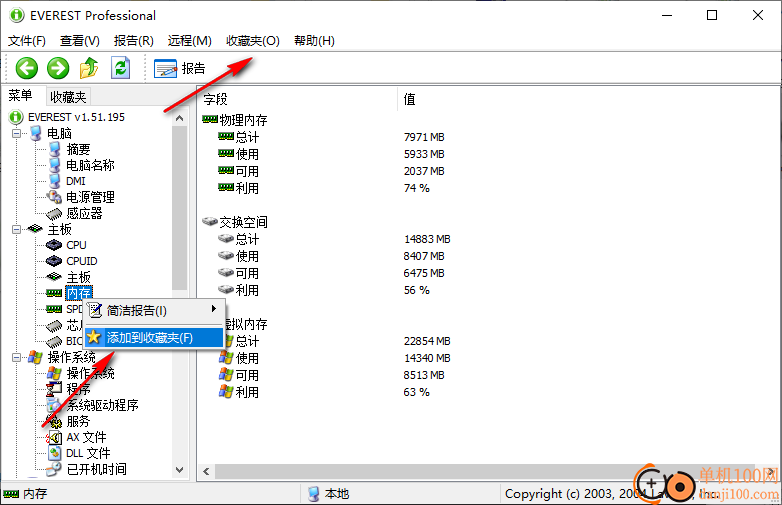Viewport: 782px width, 505px height.
Task: Select the AX 文件 tree item
Action: [x=86, y=437]
